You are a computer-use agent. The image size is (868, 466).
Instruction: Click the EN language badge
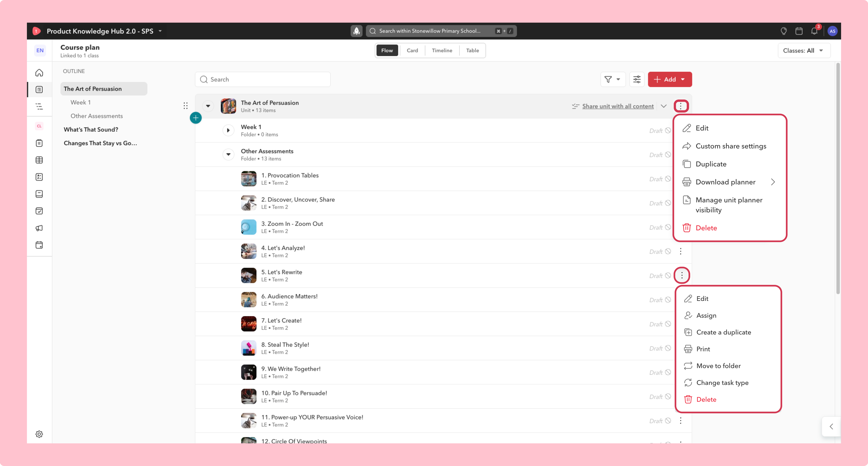(40, 51)
